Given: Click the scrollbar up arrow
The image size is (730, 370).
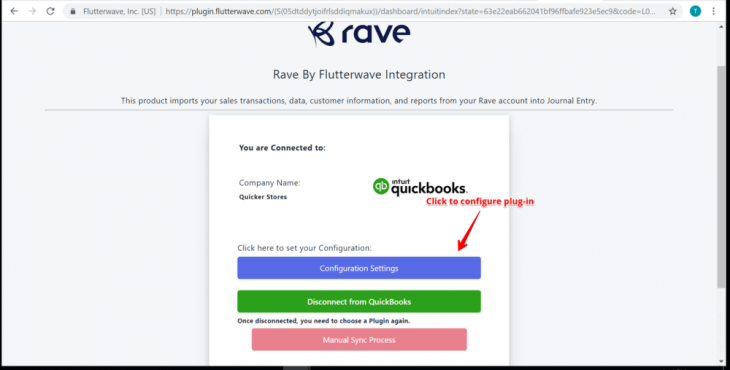Looking at the screenshot, I should (721, 27).
